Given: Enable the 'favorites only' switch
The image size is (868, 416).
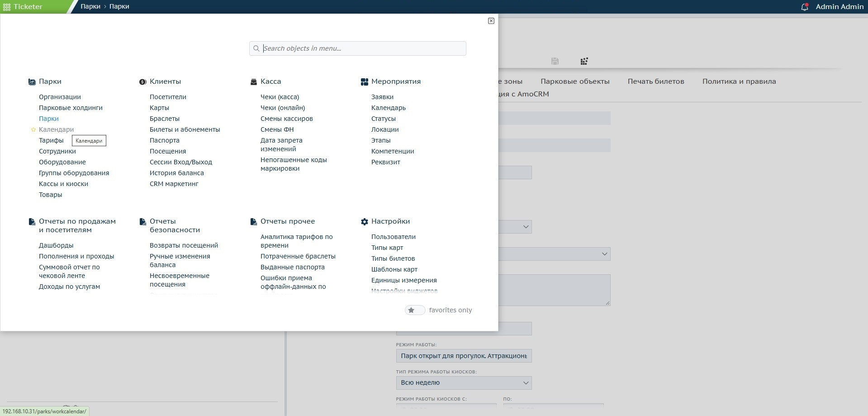Looking at the screenshot, I should 415,310.
